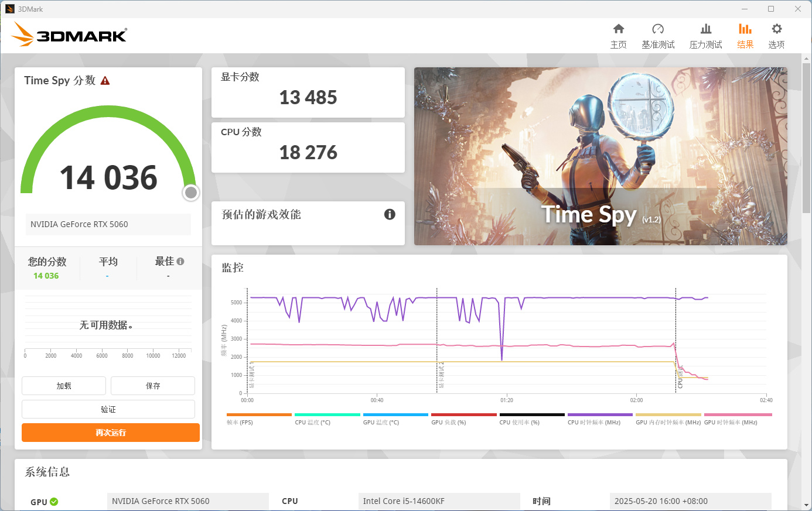The width and height of the screenshot is (812, 511).
Task: Click the grey knob at the score gauge end
Action: click(190, 193)
